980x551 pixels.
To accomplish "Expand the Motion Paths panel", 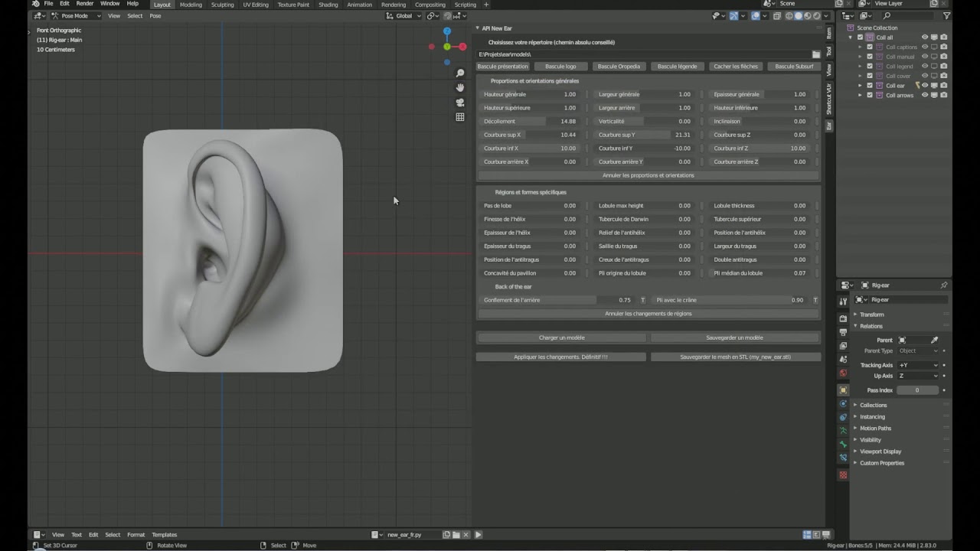I will (875, 429).
